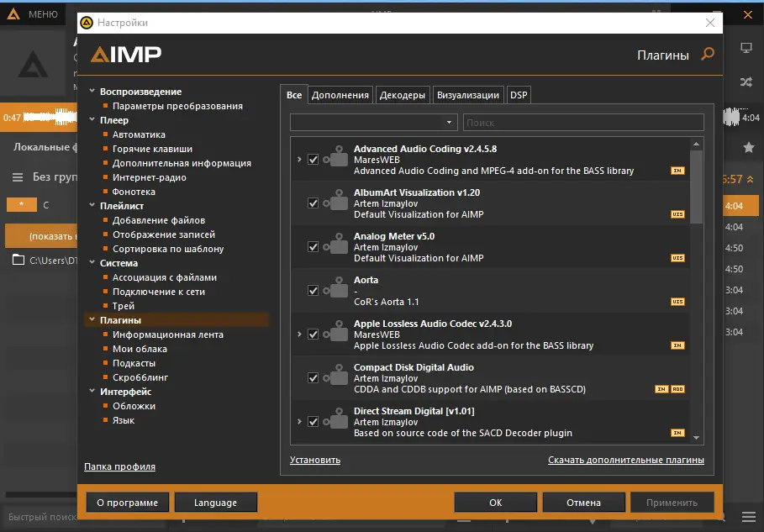Click the IN badge on Direct Stream Digital
764x532 pixels.
pos(677,433)
